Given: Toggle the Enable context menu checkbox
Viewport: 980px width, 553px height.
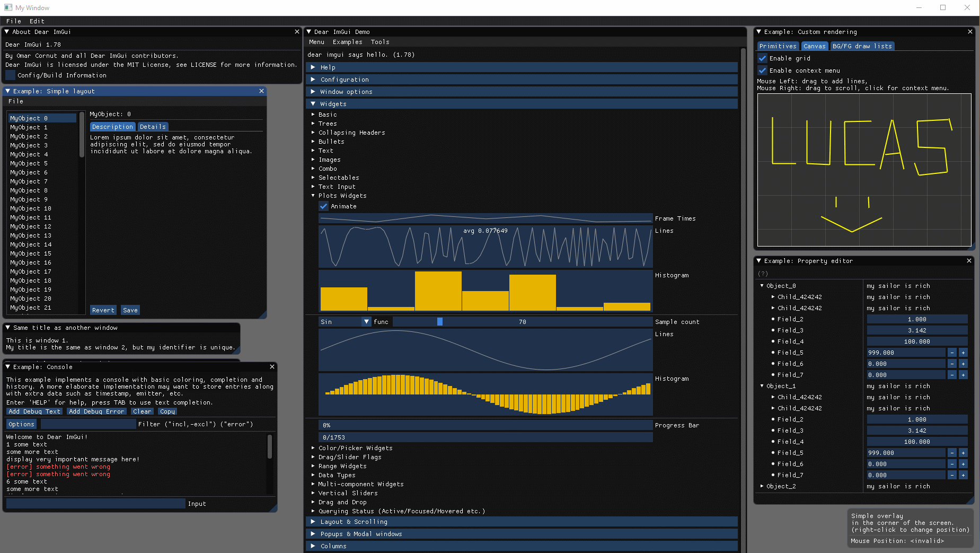Looking at the screenshot, I should [x=762, y=71].
